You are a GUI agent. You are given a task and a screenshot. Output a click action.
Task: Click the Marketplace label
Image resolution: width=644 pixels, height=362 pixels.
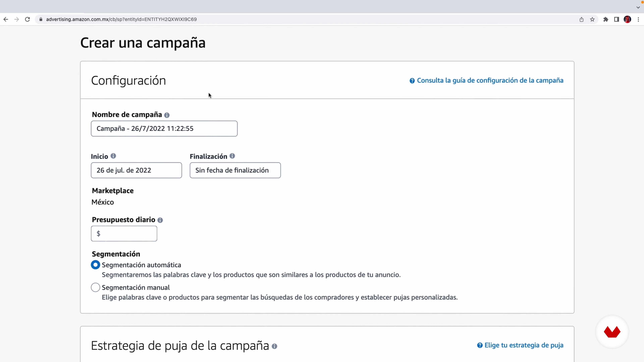[x=113, y=191]
